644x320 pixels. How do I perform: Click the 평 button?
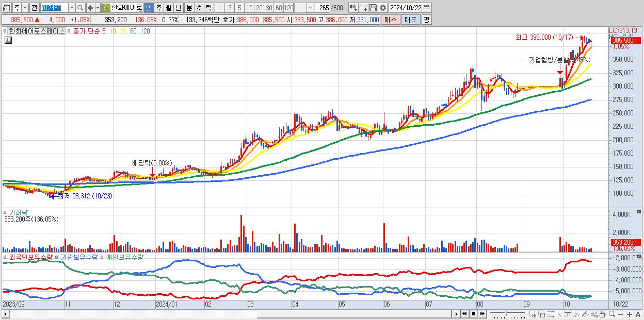426,20
